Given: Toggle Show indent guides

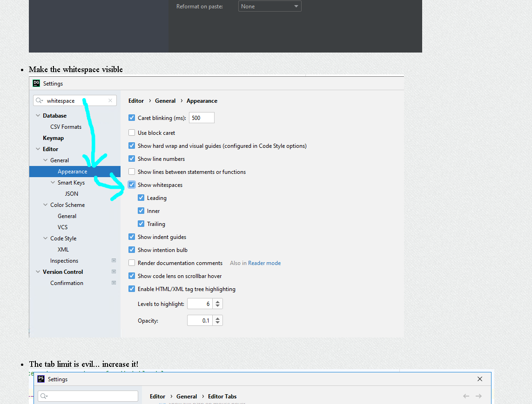Looking at the screenshot, I should pos(132,237).
